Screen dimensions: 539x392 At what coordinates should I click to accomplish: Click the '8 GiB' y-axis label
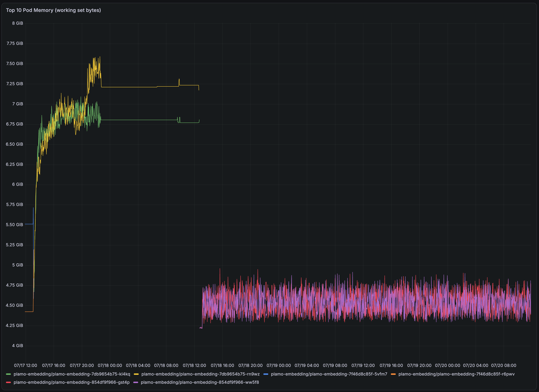(18, 23)
